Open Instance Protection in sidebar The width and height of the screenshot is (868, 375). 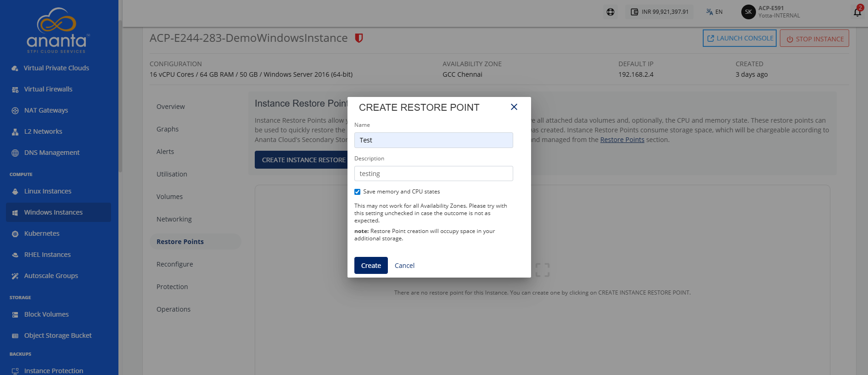[54, 371]
